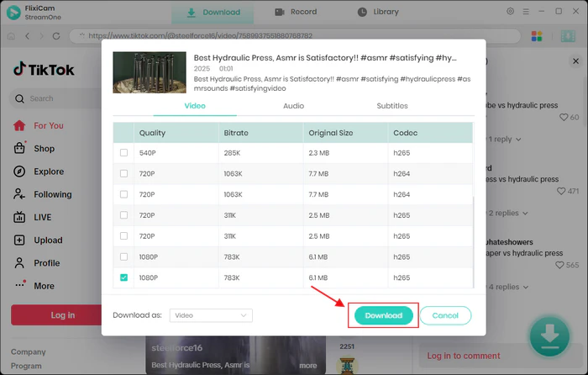Switch to the Subtitles tab

click(x=391, y=106)
